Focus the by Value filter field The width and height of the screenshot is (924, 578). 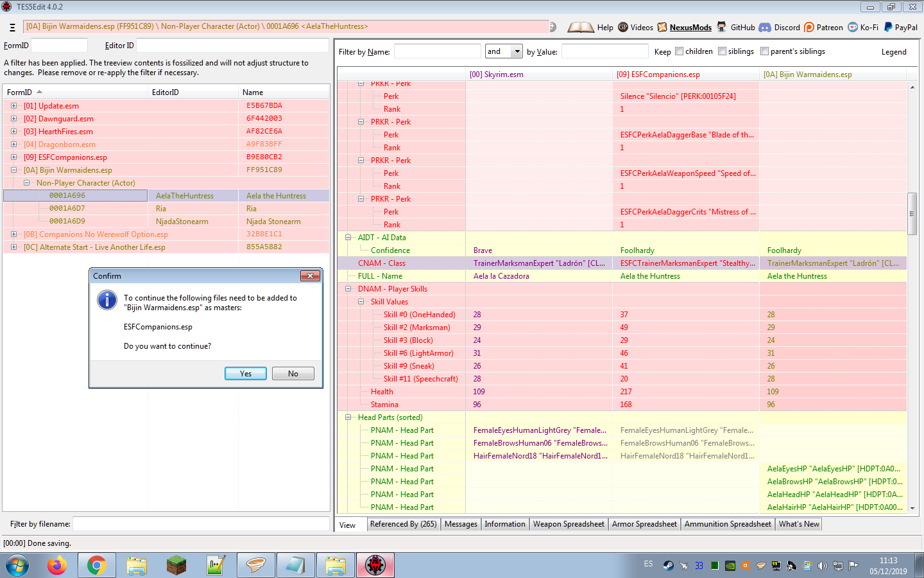[604, 51]
